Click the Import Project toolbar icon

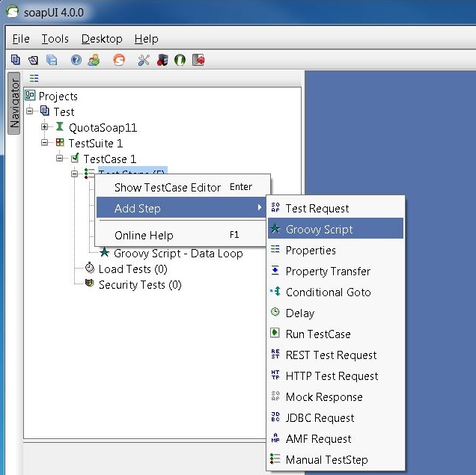pyautogui.click(x=34, y=60)
